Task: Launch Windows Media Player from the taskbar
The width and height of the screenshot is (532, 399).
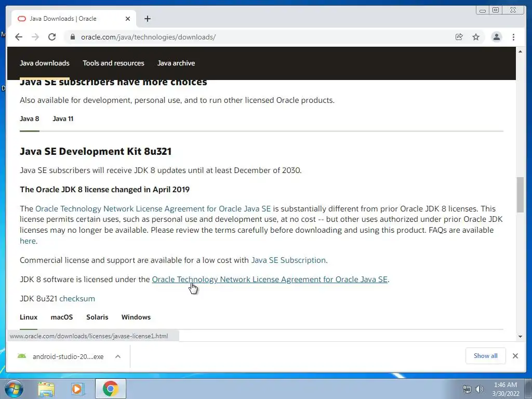Action: [78, 389]
